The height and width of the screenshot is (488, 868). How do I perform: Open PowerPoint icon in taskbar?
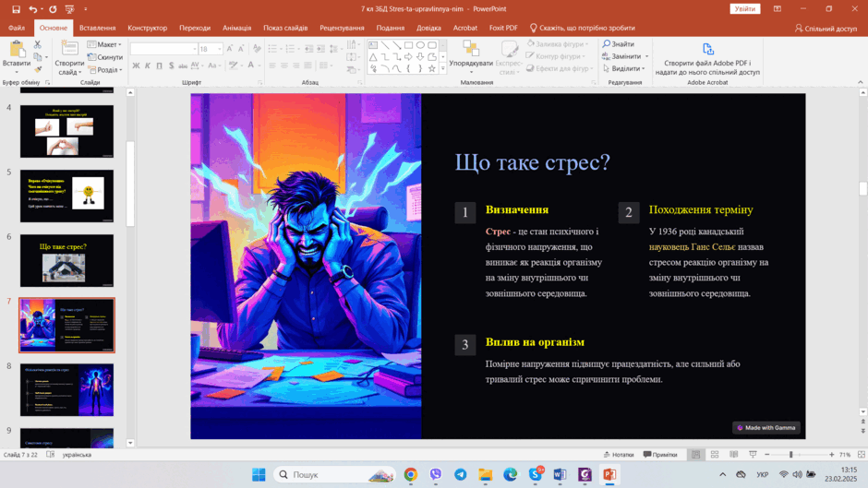tap(609, 474)
